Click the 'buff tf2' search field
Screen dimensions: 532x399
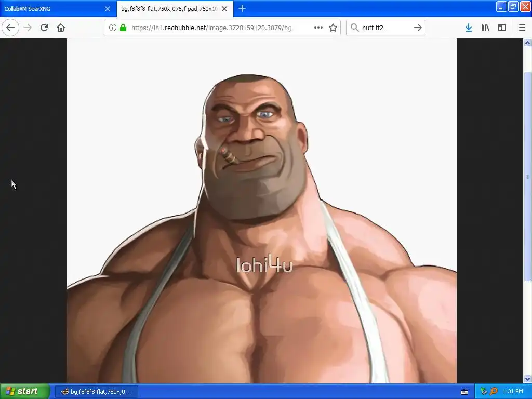(x=385, y=28)
